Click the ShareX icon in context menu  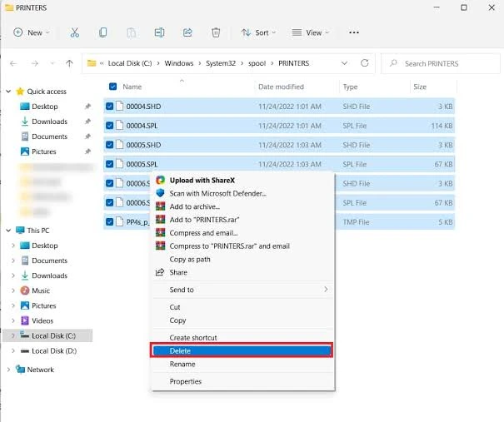(161, 180)
